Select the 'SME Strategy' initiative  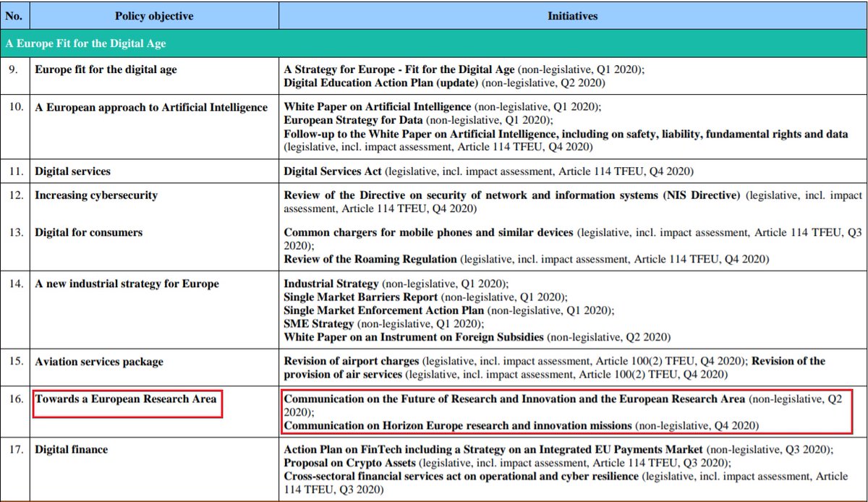click(319, 323)
